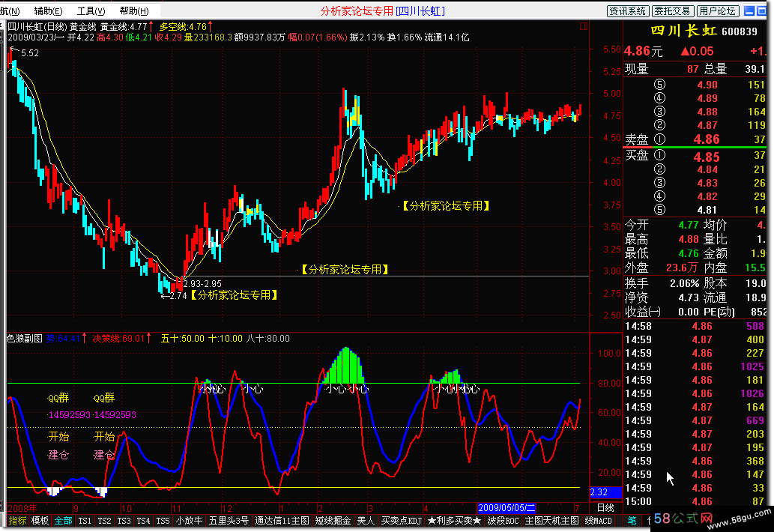Select the 五里头3号 indicator tab
The width and height of the screenshot is (774, 532).
click(229, 521)
